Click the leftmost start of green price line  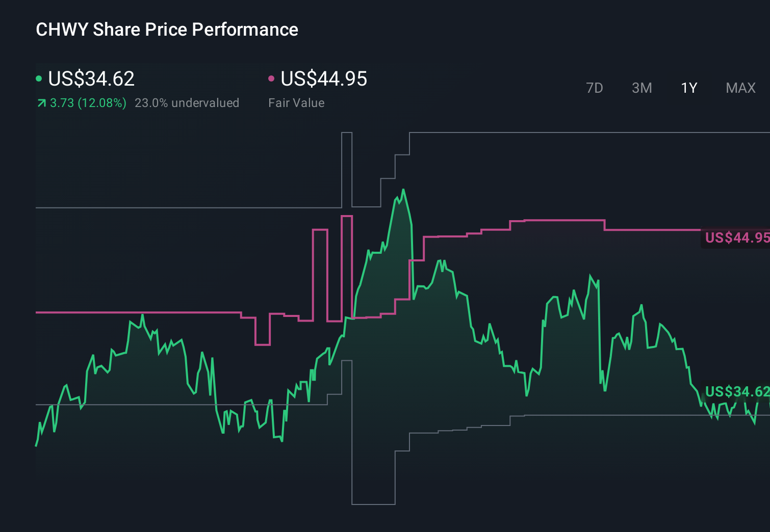36,445
